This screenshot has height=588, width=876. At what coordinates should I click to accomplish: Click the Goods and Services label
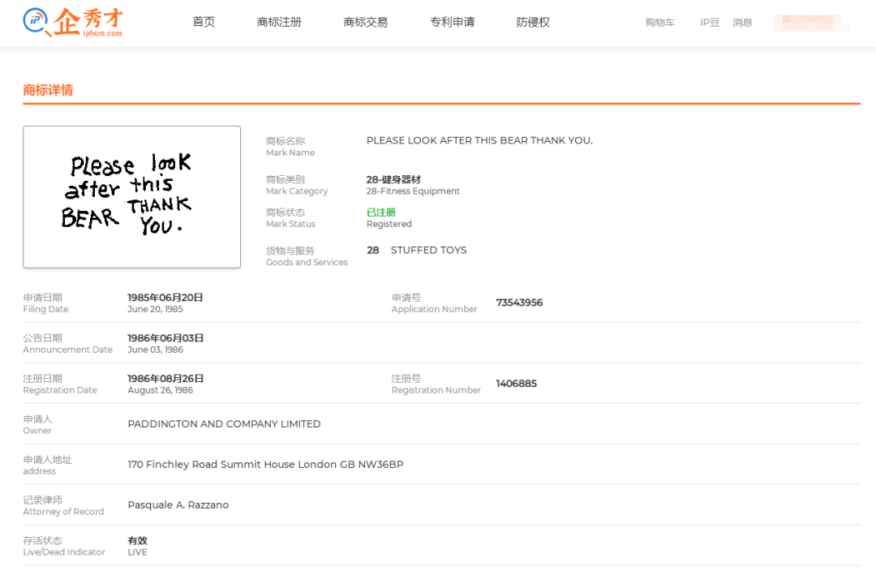tap(307, 263)
